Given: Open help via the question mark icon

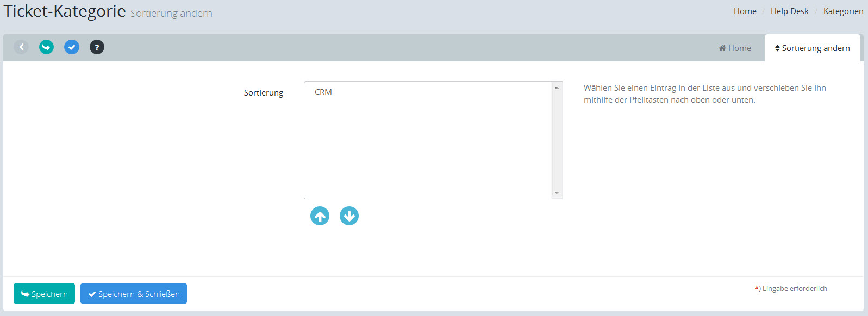Looking at the screenshot, I should pos(97,47).
